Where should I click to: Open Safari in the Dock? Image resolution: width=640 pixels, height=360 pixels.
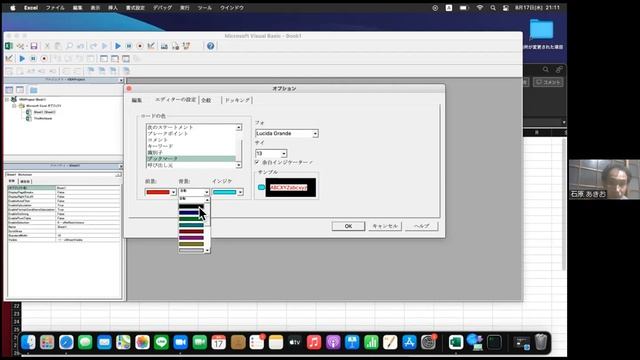[x=66, y=342]
